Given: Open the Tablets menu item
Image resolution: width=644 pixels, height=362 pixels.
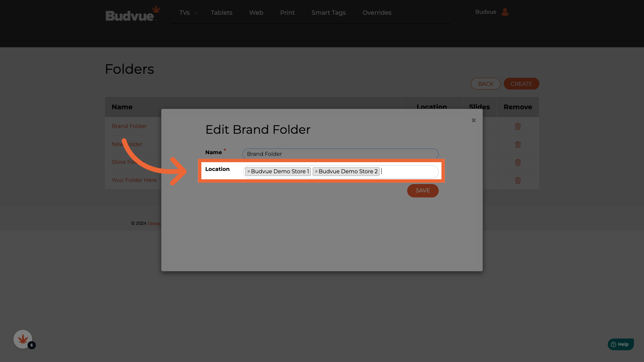Looking at the screenshot, I should coord(221,13).
